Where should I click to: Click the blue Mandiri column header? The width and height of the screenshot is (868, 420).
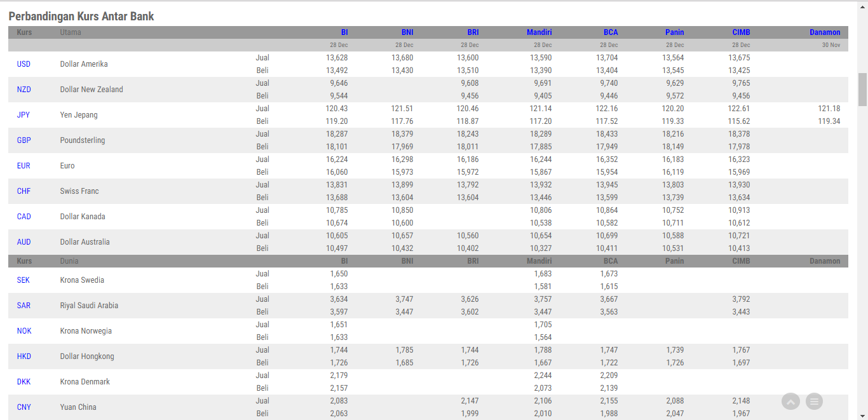(x=539, y=32)
